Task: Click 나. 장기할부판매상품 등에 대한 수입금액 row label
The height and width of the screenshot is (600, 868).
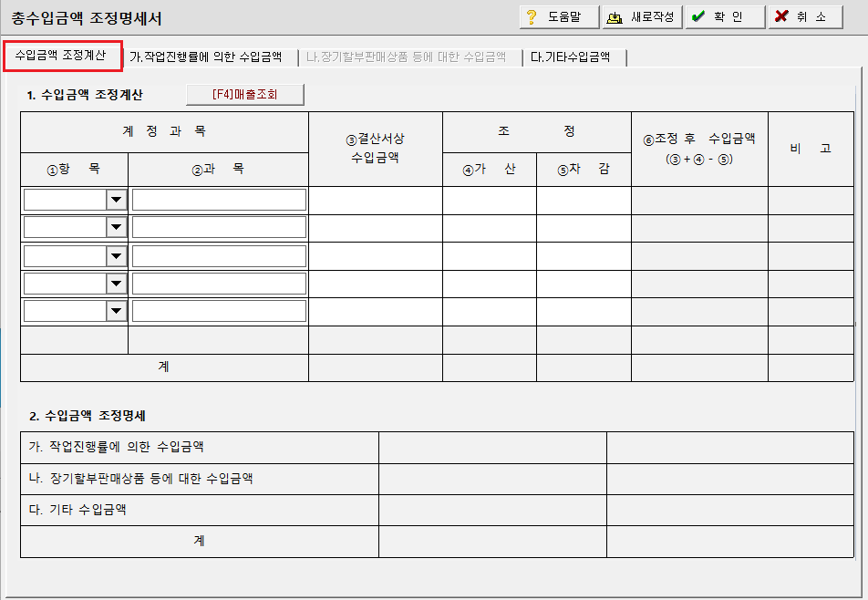Action: pos(140,479)
